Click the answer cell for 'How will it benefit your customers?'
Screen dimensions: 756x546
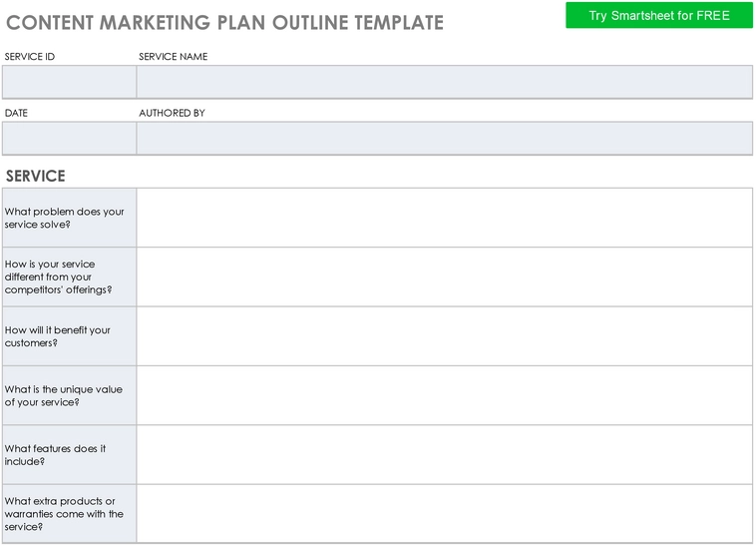click(x=444, y=336)
